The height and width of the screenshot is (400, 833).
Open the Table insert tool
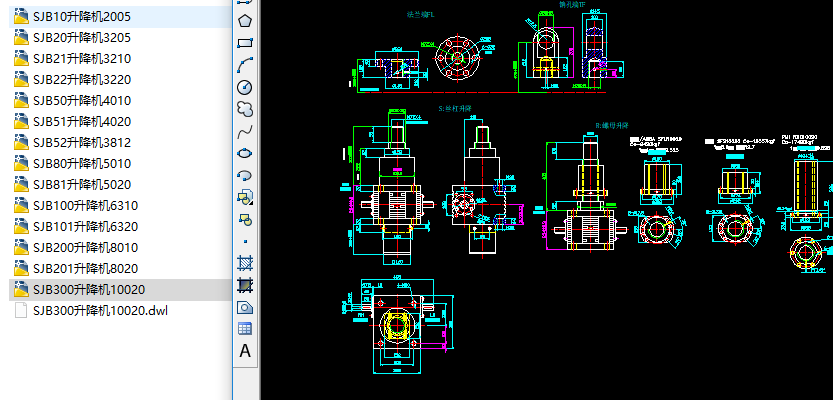(x=245, y=329)
